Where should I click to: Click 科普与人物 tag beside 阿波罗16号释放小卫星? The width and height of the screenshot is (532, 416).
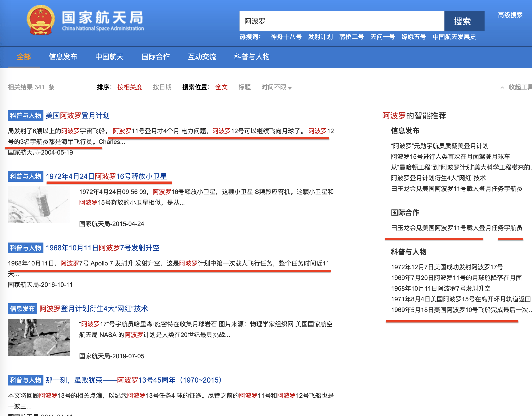click(x=26, y=176)
